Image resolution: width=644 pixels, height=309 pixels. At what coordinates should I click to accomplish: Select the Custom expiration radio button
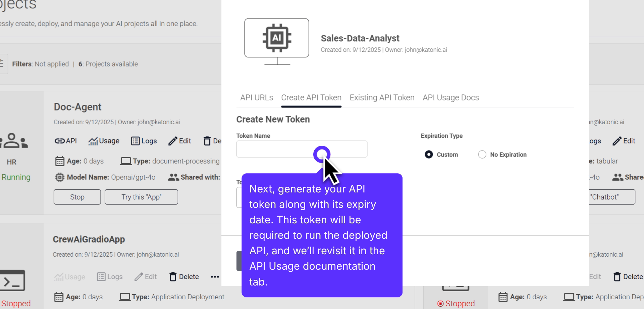[429, 154]
